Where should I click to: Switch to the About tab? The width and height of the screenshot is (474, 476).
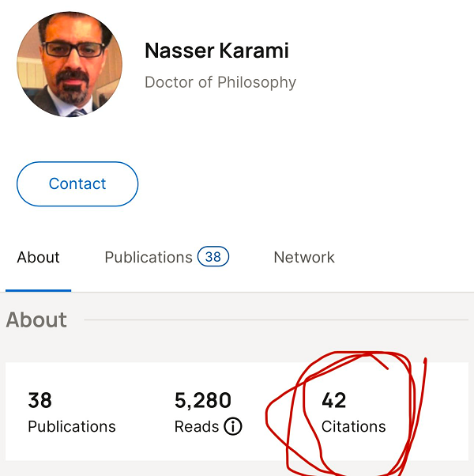[x=38, y=258]
